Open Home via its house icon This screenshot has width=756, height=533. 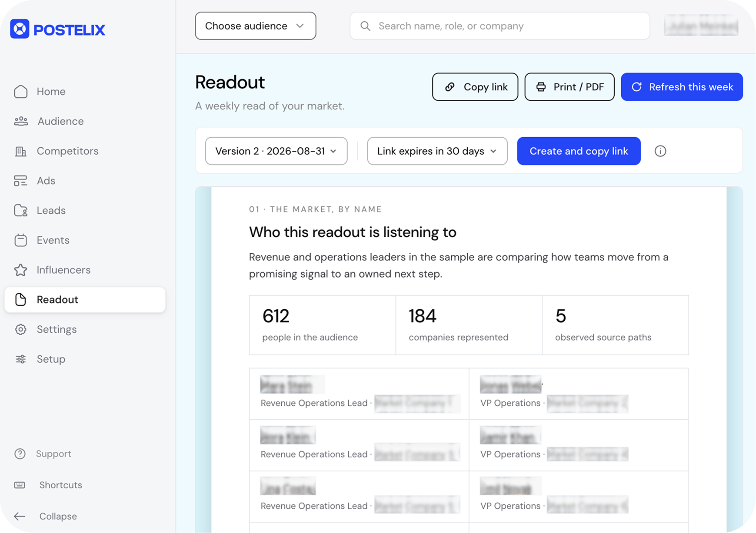[20, 92]
